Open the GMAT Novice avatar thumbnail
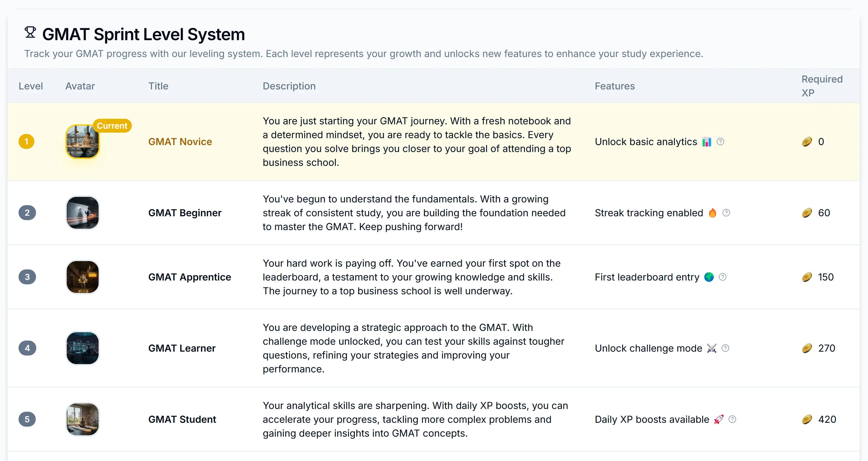This screenshot has width=868, height=461. point(83,141)
